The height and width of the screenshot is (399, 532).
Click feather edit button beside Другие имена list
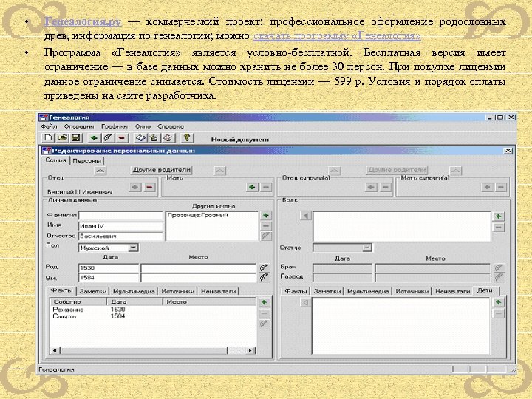click(266, 236)
